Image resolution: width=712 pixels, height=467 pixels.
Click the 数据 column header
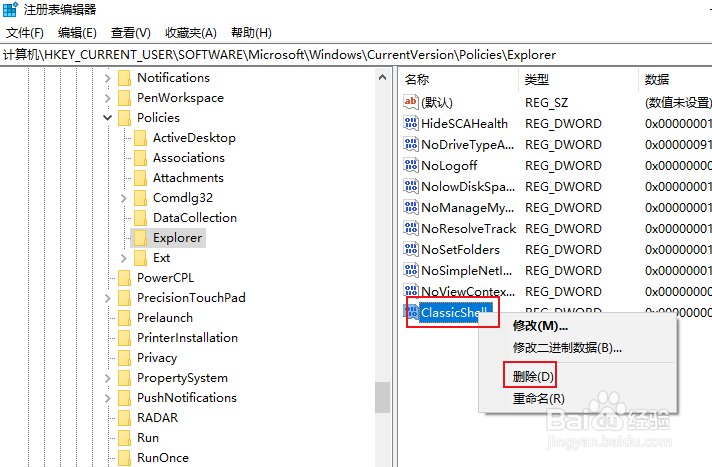click(676, 79)
